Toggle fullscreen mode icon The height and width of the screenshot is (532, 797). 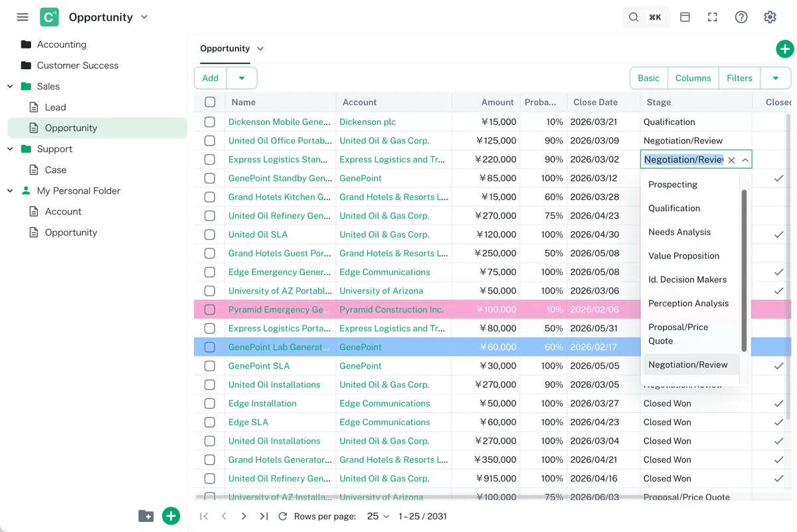713,17
